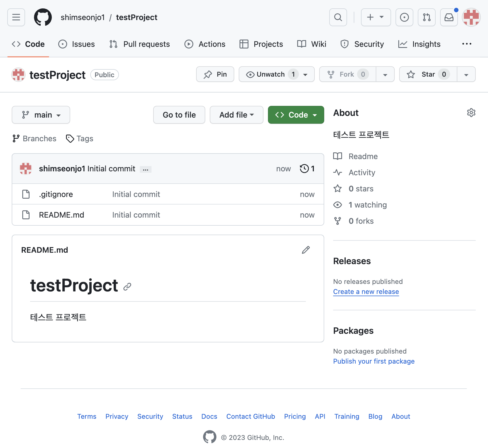Viewport: 488px width, 448px height.
Task: Pin the testProject repository
Action: [215, 74]
